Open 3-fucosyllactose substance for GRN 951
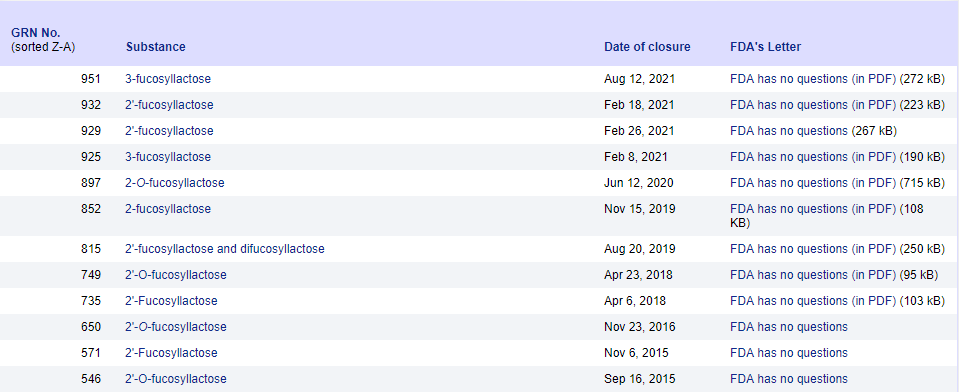959x392 pixels. pyautogui.click(x=168, y=79)
